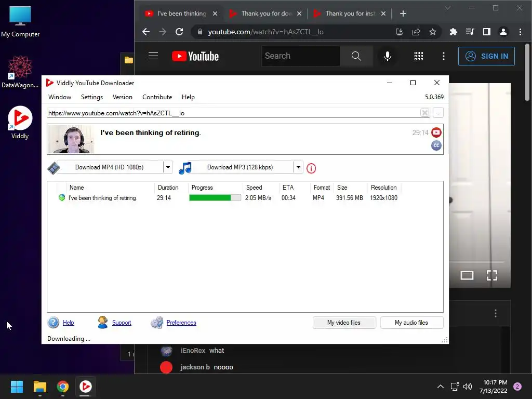Click Chrome address bar URL
Viewport: 532px width, 399px height.
(265, 32)
